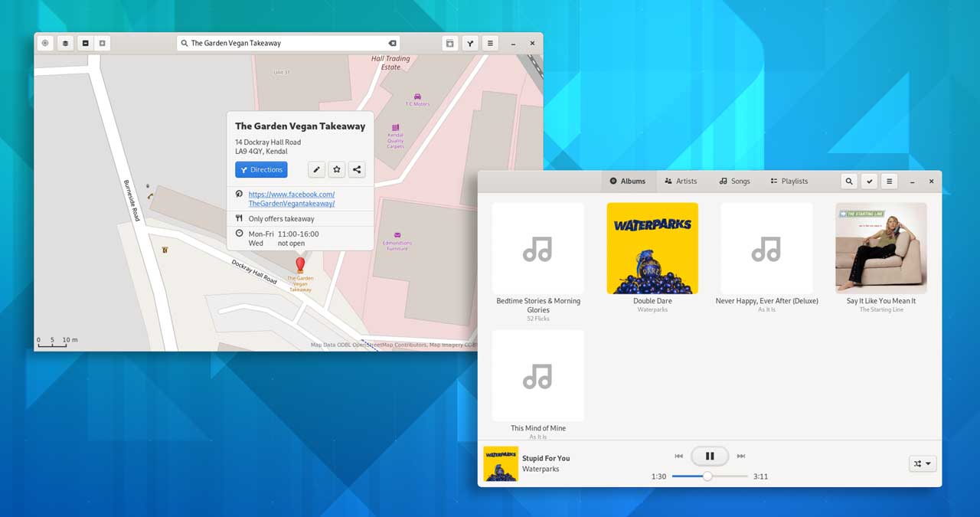The height and width of the screenshot is (517, 980).
Task: Switch to the Albums tab in Music
Action: pyautogui.click(x=628, y=182)
